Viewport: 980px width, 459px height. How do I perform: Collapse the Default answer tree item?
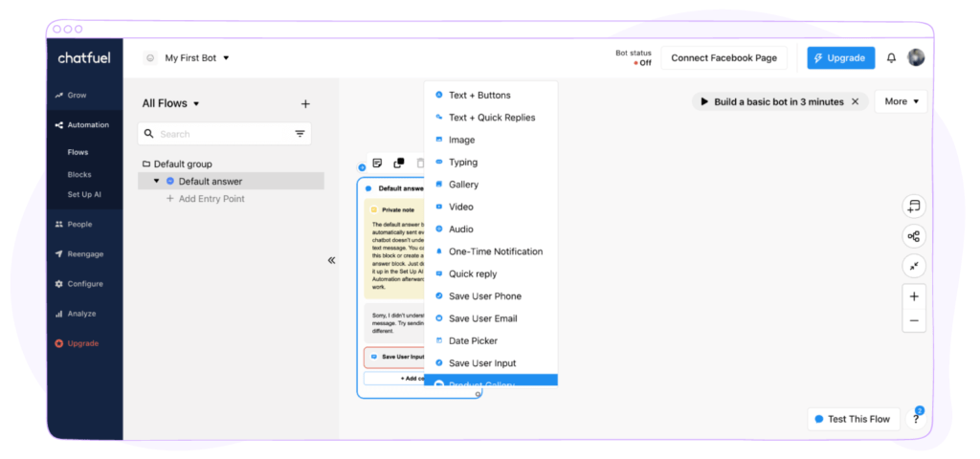156,181
